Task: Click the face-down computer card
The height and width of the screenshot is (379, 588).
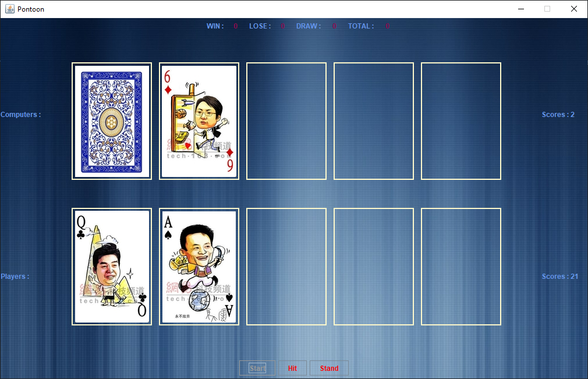Action: tap(111, 121)
